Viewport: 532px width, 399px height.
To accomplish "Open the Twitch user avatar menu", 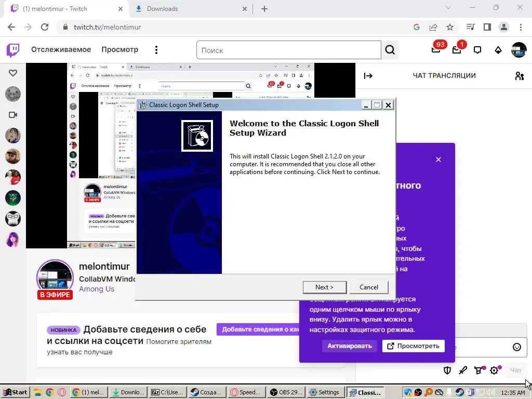I will point(519,50).
